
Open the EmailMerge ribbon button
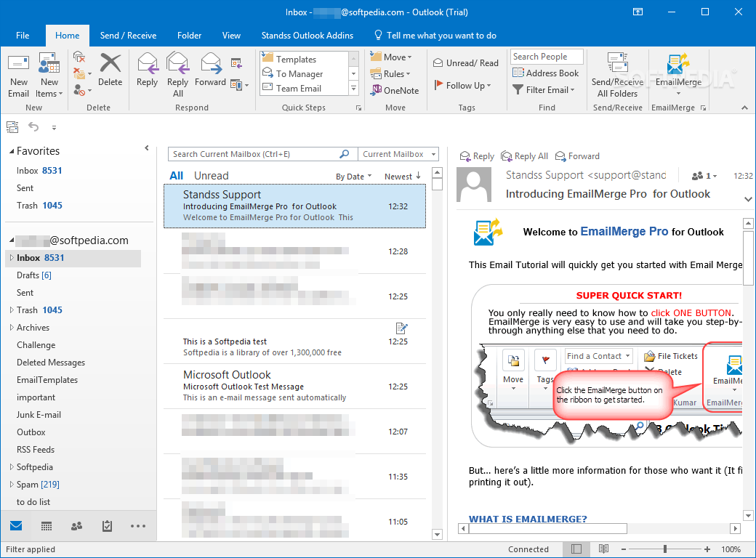[678, 75]
